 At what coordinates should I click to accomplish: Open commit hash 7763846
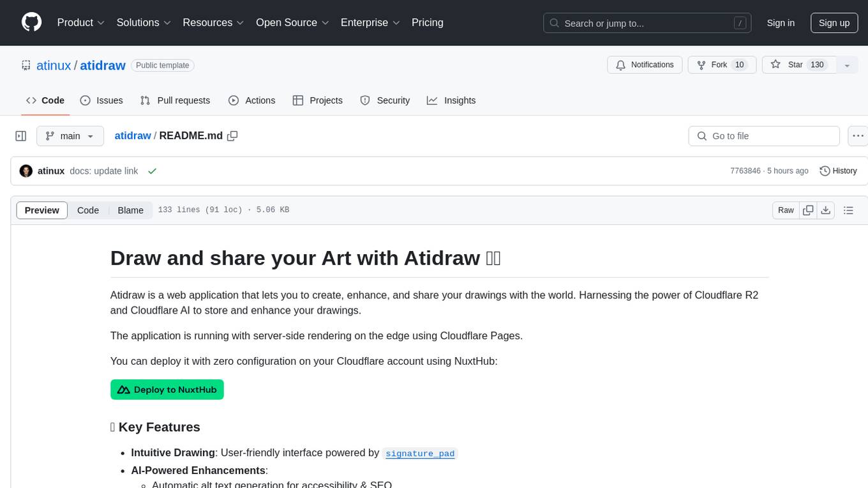coord(745,171)
